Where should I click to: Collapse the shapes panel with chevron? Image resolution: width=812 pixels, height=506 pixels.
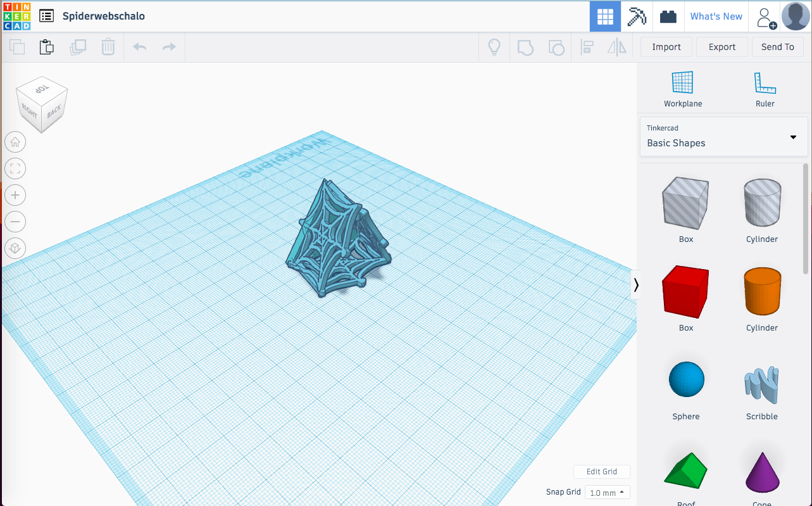pos(636,285)
